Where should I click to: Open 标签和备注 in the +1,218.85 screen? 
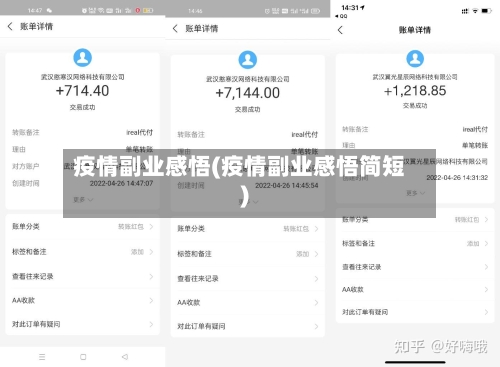pyautogui.click(x=415, y=244)
